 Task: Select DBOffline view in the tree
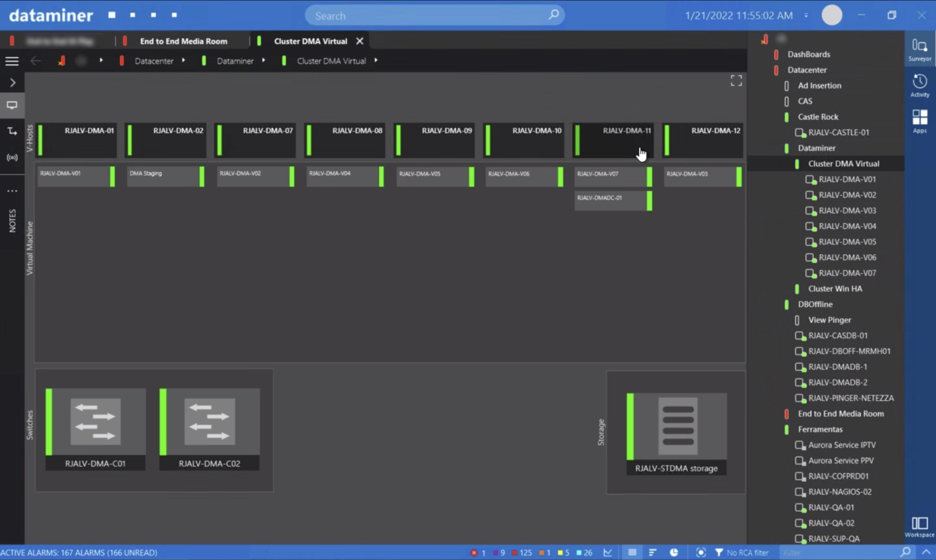click(815, 304)
